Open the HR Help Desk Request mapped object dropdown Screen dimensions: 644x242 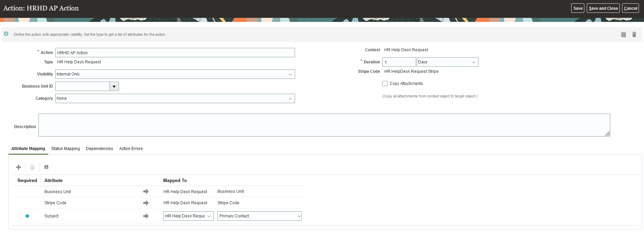tap(188, 216)
